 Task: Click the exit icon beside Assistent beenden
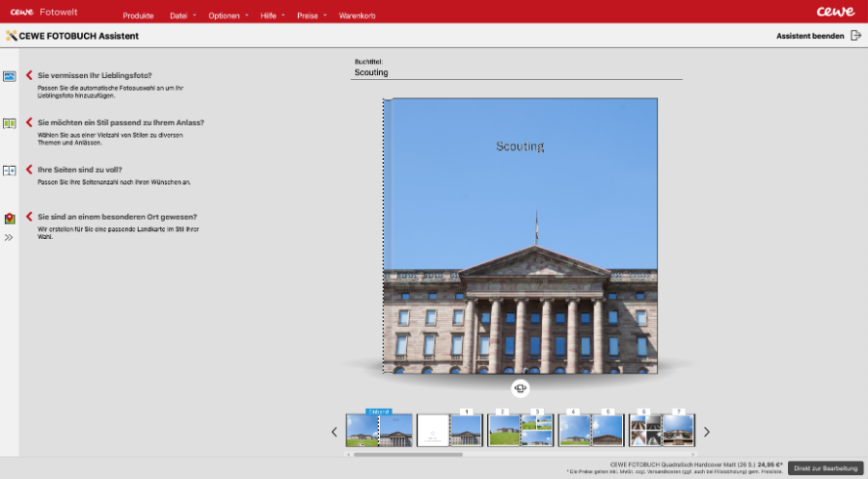point(855,36)
